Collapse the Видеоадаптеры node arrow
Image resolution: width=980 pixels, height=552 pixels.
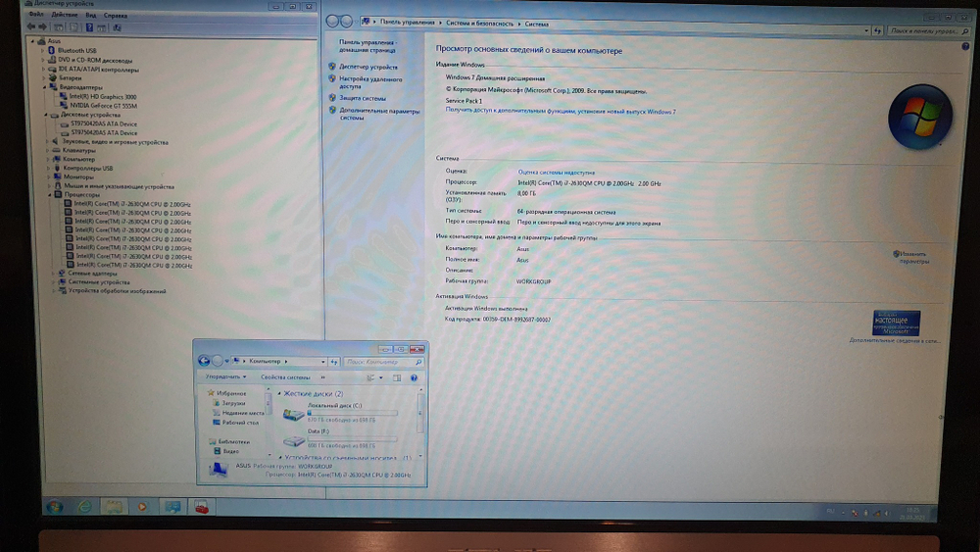tap(44, 87)
